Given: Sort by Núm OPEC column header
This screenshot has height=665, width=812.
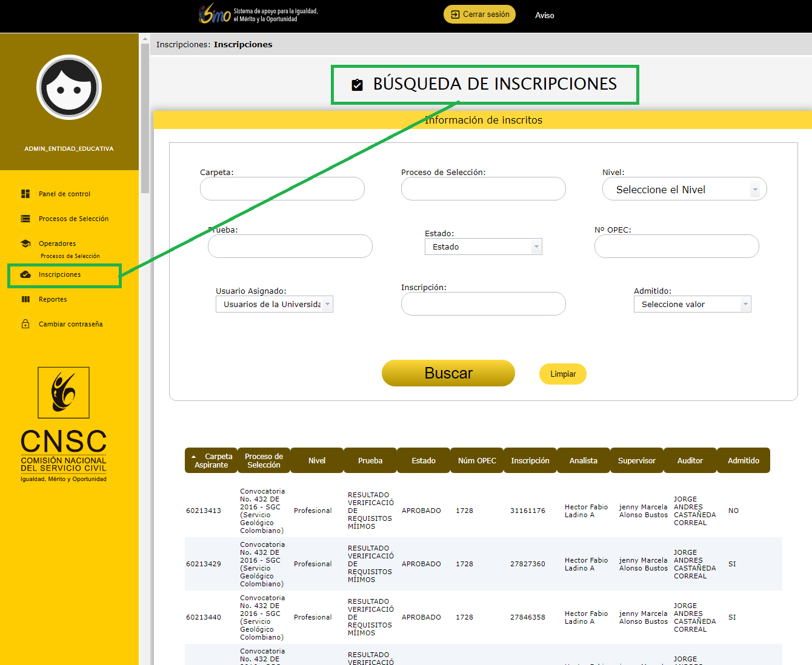Looking at the screenshot, I should tap(477, 460).
